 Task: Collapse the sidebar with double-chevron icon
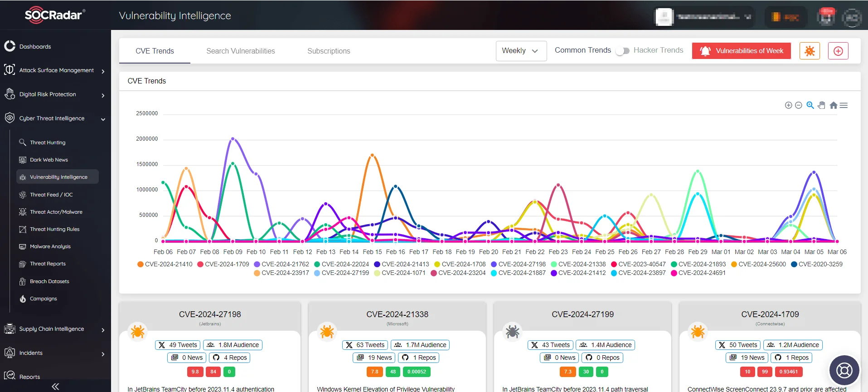(55, 387)
